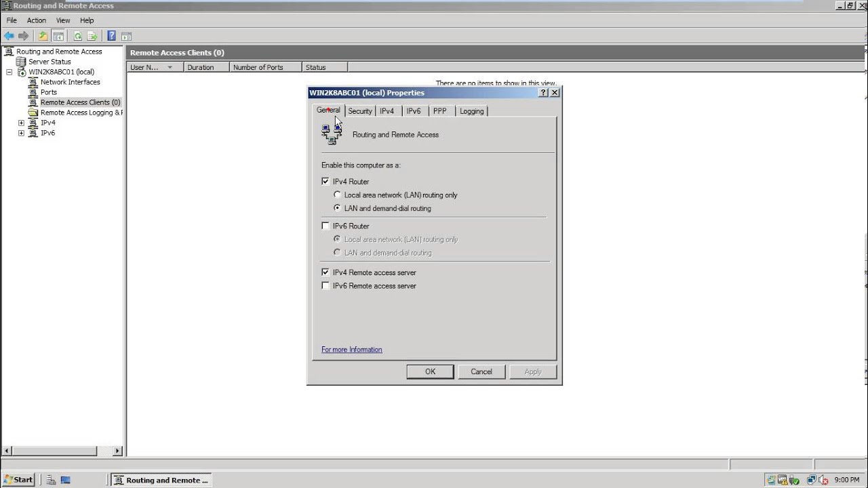Click the network connections tray icon
This screenshot has height=488, width=868.
point(810,480)
